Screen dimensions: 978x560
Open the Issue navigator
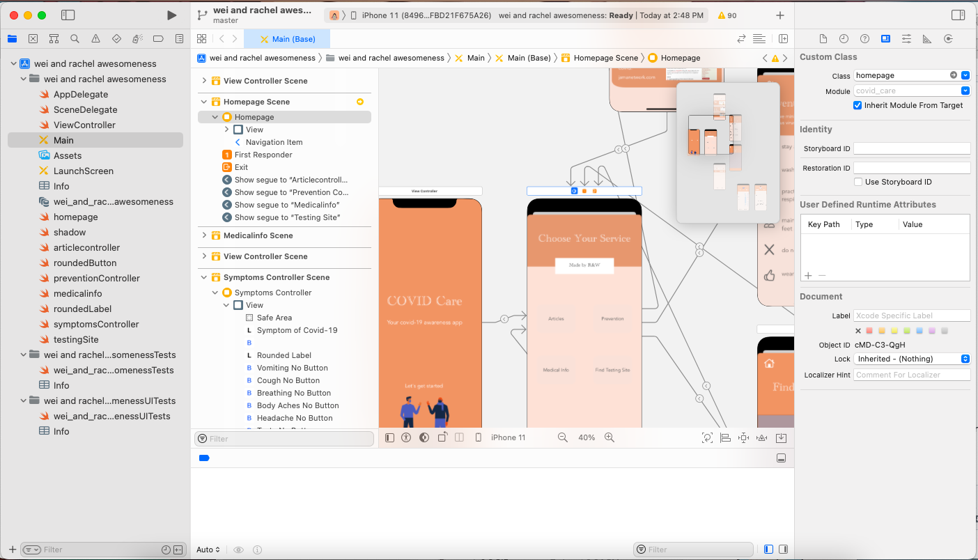[95, 39]
